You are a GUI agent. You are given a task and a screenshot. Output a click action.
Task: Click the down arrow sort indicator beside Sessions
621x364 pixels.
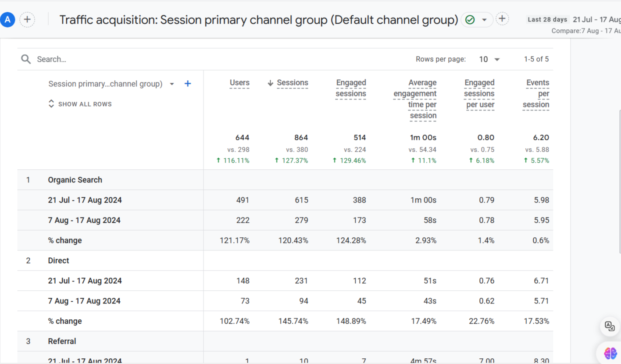pos(270,83)
